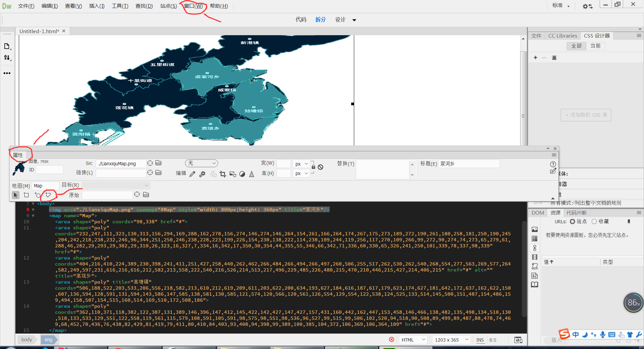This screenshot has width=644, height=349.
Task: Show colors category in Assets panel
Action: click(535, 239)
